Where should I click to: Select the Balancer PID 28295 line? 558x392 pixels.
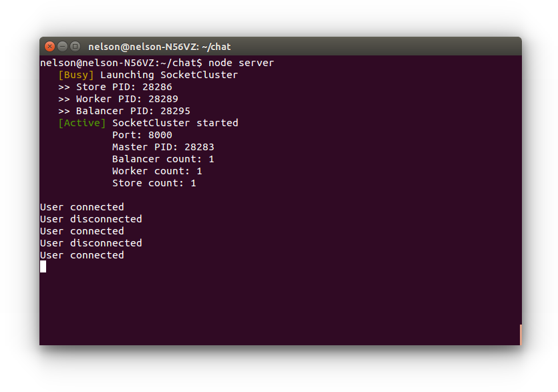pos(124,111)
